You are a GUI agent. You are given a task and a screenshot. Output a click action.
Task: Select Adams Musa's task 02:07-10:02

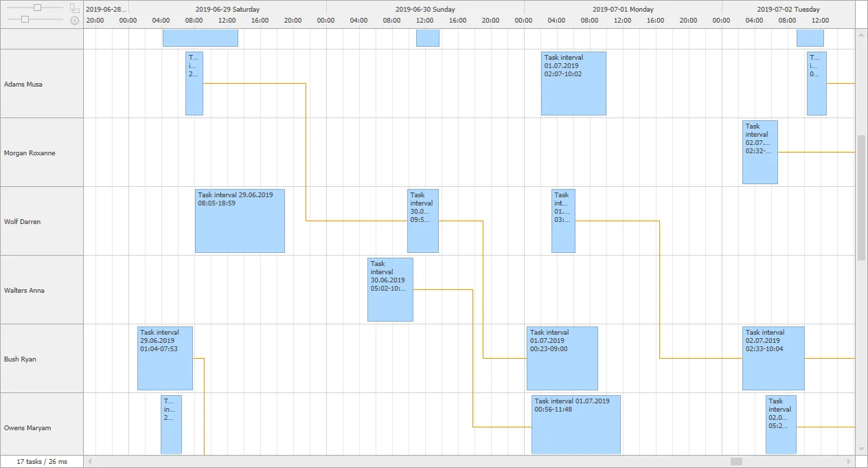[573, 84]
